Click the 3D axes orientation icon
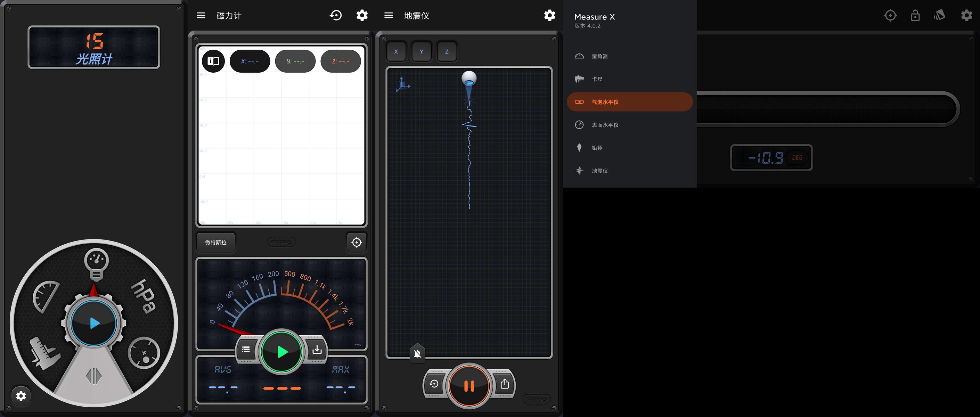 click(402, 84)
